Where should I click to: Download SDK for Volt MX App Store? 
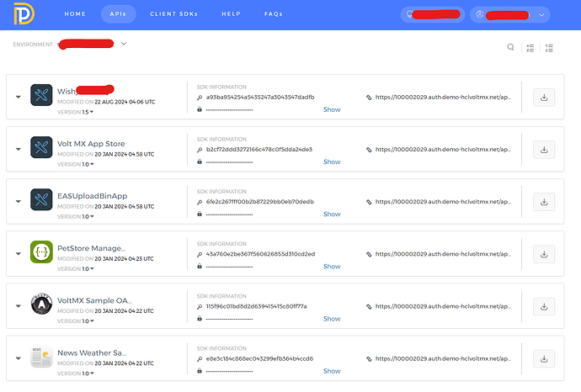[544, 150]
